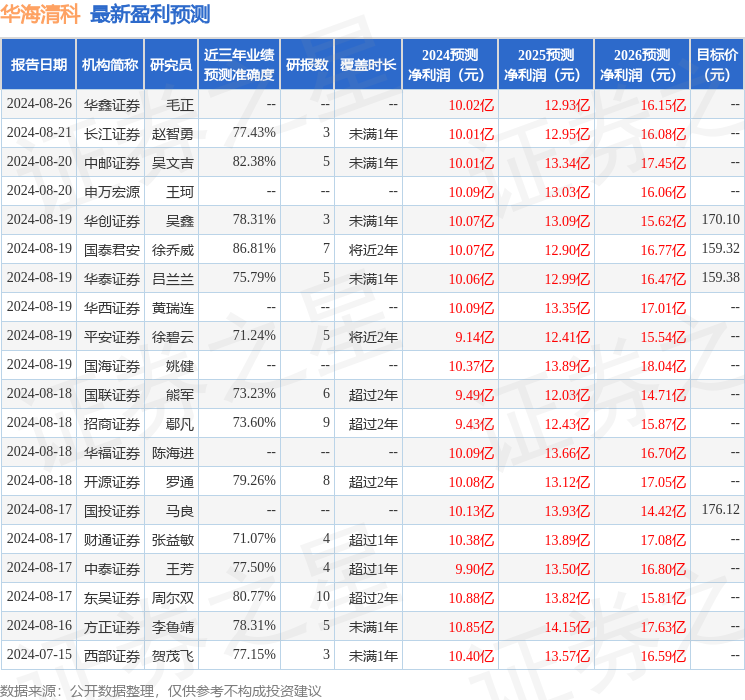
Task: Select the 华福证券 institution cell
Action: pyautogui.click(x=112, y=453)
